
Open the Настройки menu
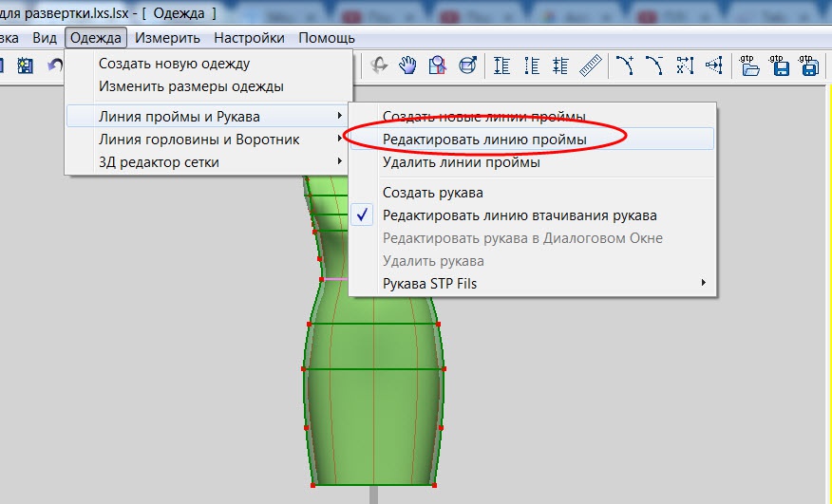[249, 38]
